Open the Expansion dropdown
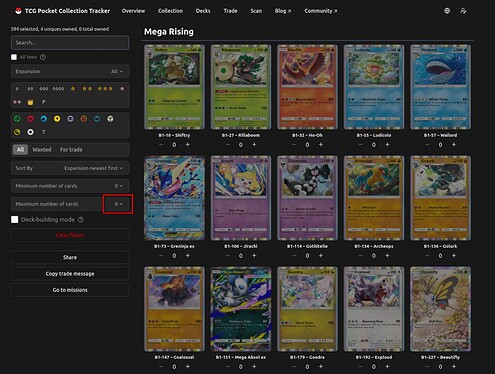Viewport: 495px width, 374px height. [x=70, y=71]
